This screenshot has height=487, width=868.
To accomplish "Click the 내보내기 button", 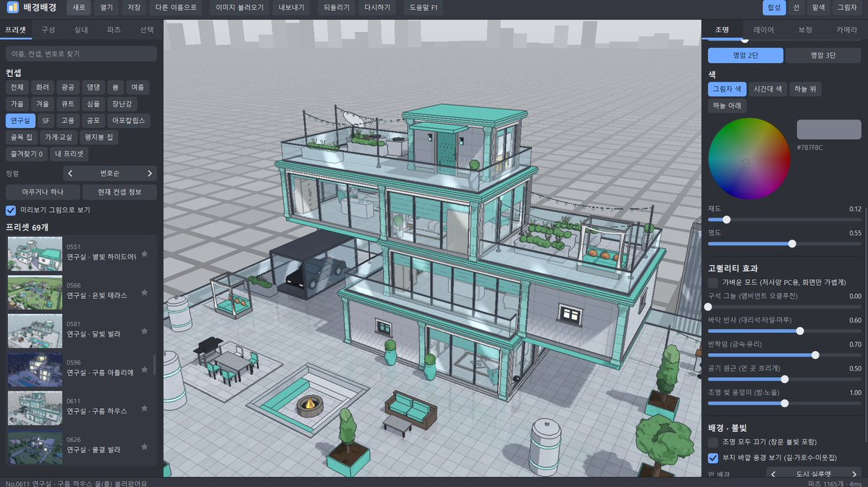I will point(291,8).
